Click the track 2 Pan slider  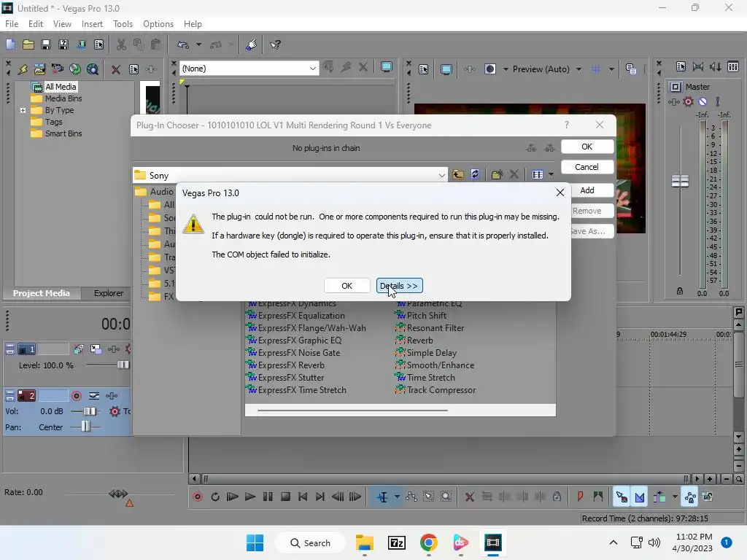pyautogui.click(x=86, y=427)
